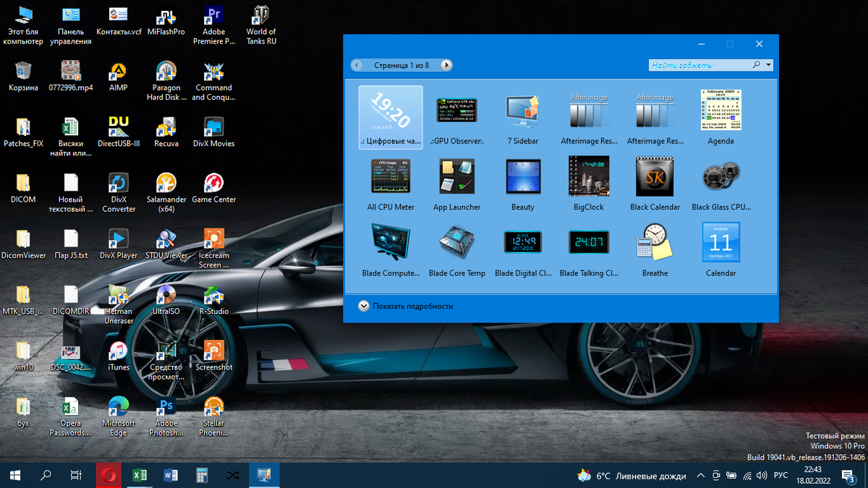868x488 pixels.
Task: Select the Icecream Screen Recorder shortcut
Action: tap(214, 248)
